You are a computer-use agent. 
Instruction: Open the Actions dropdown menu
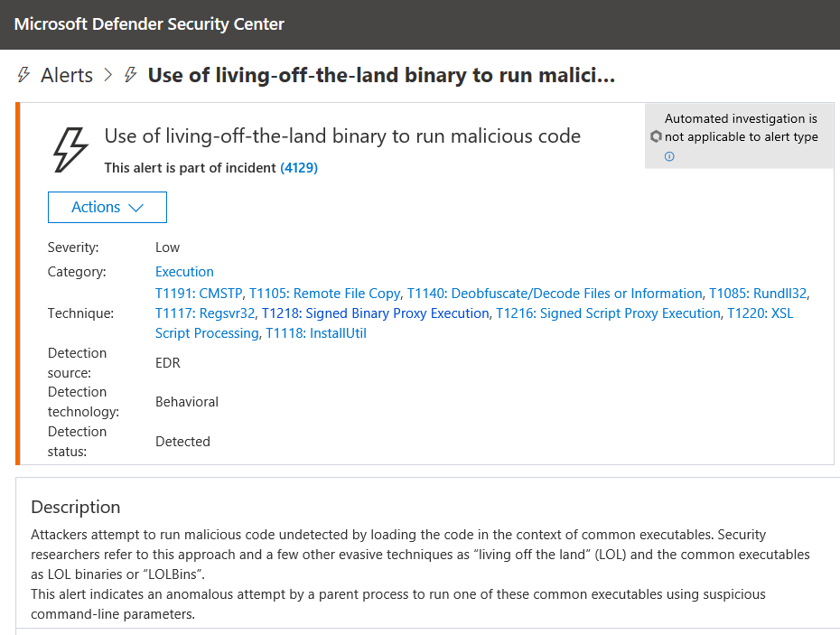107,207
